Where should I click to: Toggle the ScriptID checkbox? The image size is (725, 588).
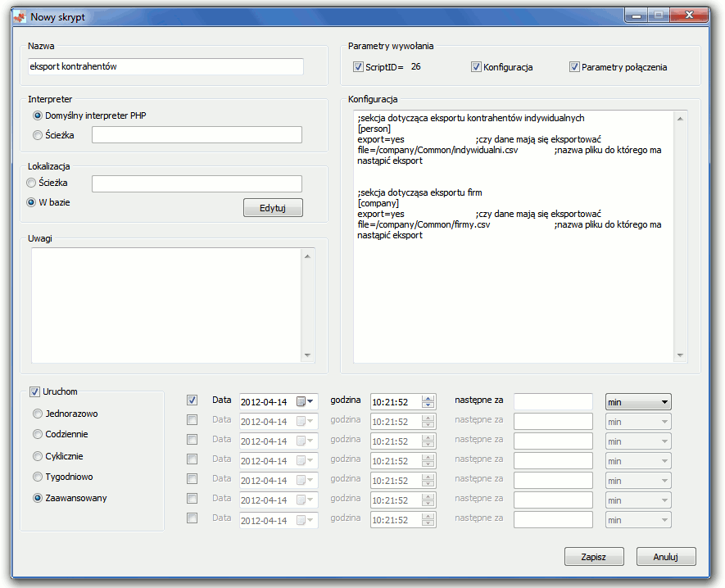click(x=358, y=67)
